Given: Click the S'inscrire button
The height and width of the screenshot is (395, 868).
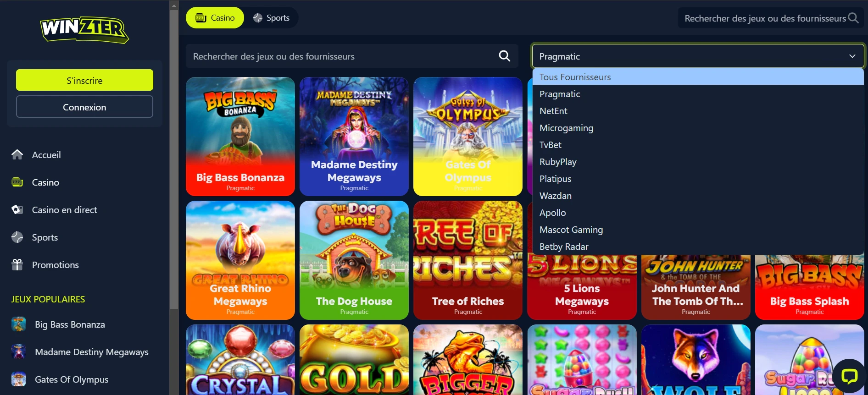Looking at the screenshot, I should (x=84, y=80).
